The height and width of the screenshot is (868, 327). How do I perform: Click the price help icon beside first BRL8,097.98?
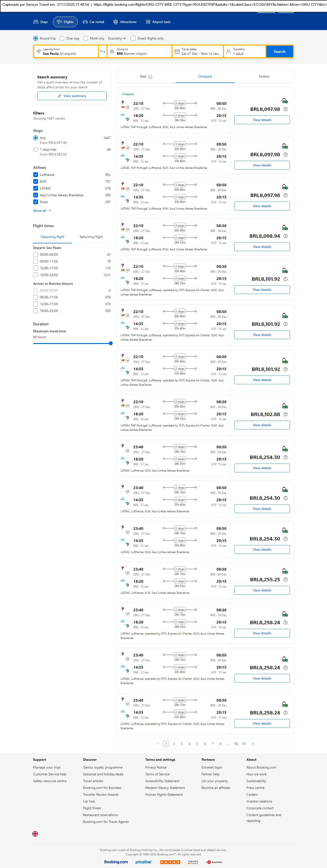[286, 109]
